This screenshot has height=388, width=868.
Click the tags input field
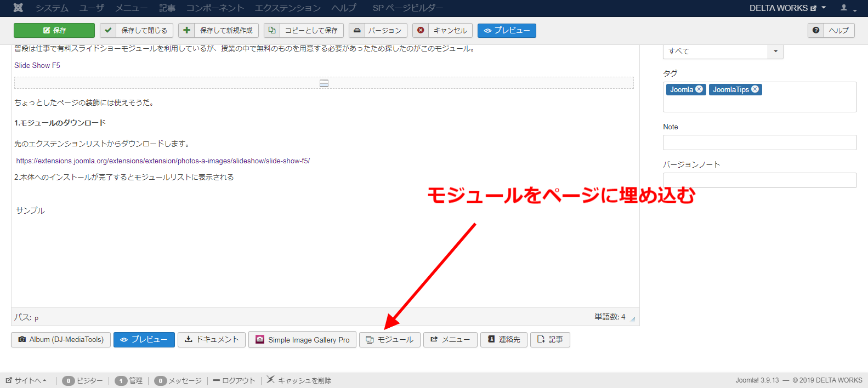(x=759, y=97)
